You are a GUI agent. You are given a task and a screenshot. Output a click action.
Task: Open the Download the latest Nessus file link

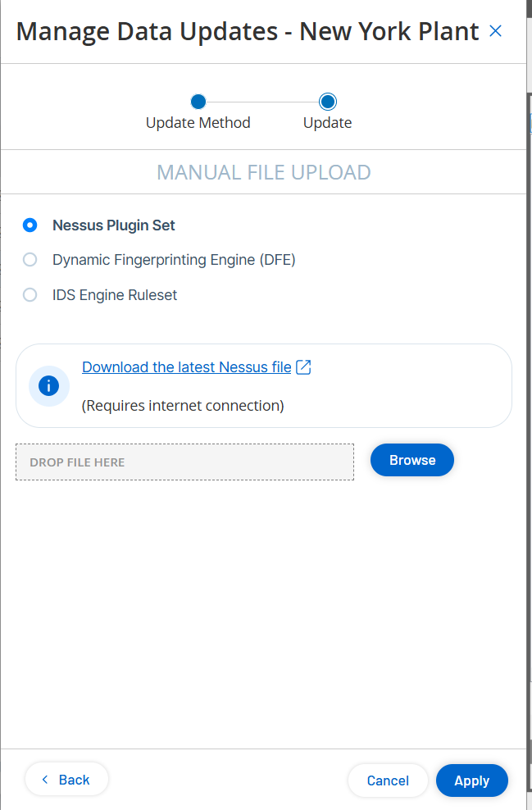click(x=186, y=367)
